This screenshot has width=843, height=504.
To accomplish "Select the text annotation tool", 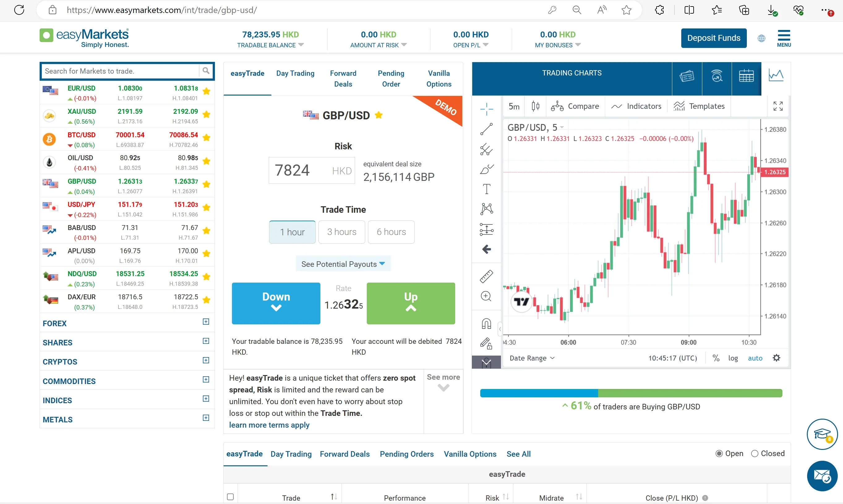I will tap(486, 189).
